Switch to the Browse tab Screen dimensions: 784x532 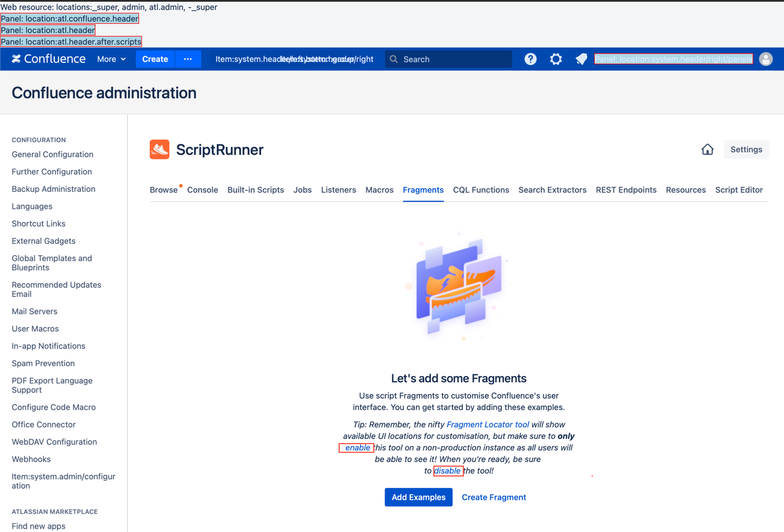164,190
